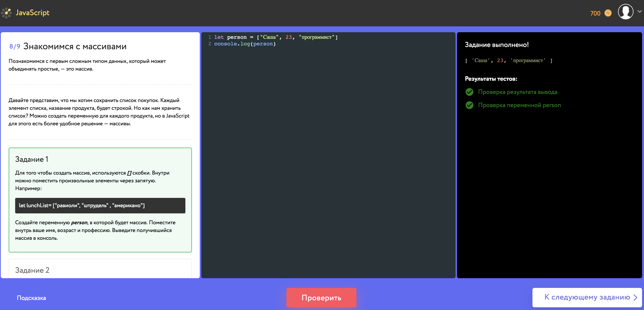The width and height of the screenshot is (644, 310).
Task: Open the user profile avatar
Action: point(625,12)
